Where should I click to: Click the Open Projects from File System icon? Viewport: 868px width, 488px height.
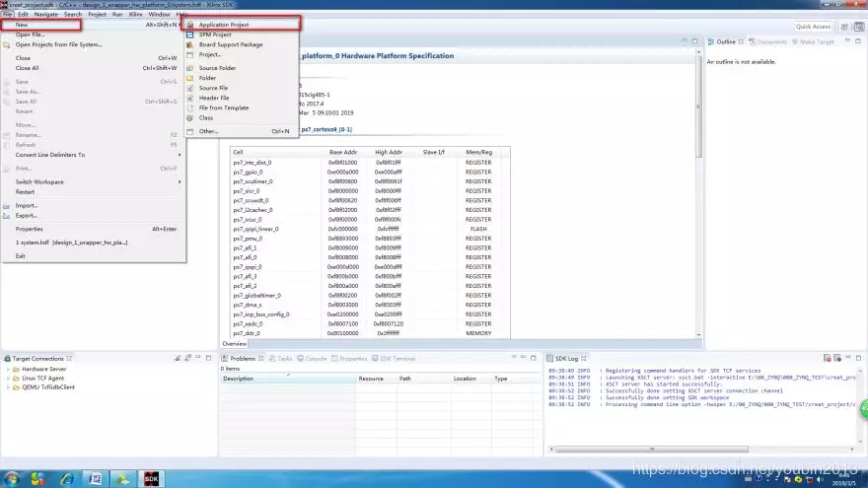tap(8, 44)
